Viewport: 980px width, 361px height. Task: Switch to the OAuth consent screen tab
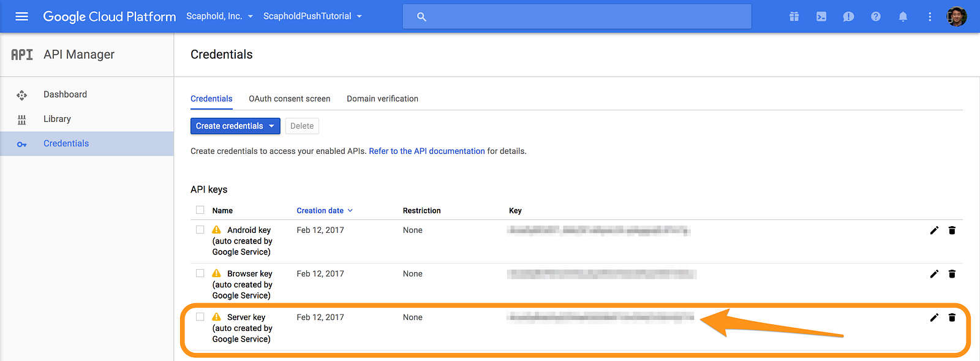[x=289, y=99]
